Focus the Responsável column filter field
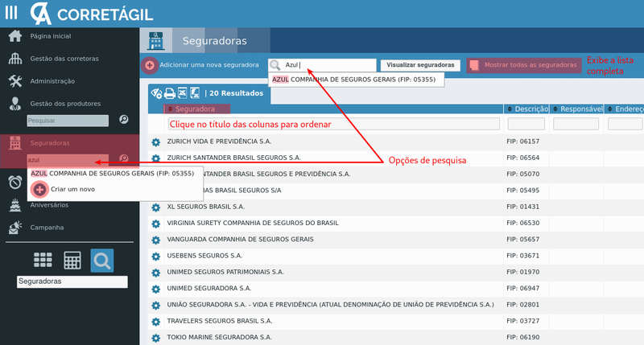644x345 pixels. coord(576,124)
